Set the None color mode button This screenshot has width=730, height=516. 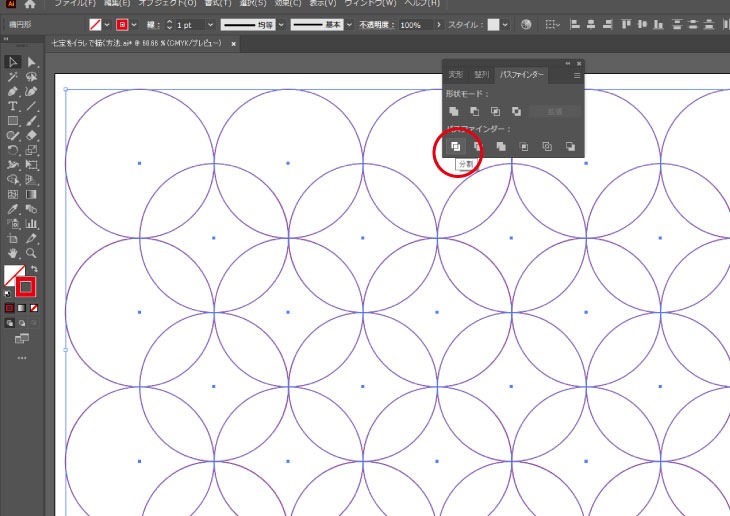[x=34, y=308]
